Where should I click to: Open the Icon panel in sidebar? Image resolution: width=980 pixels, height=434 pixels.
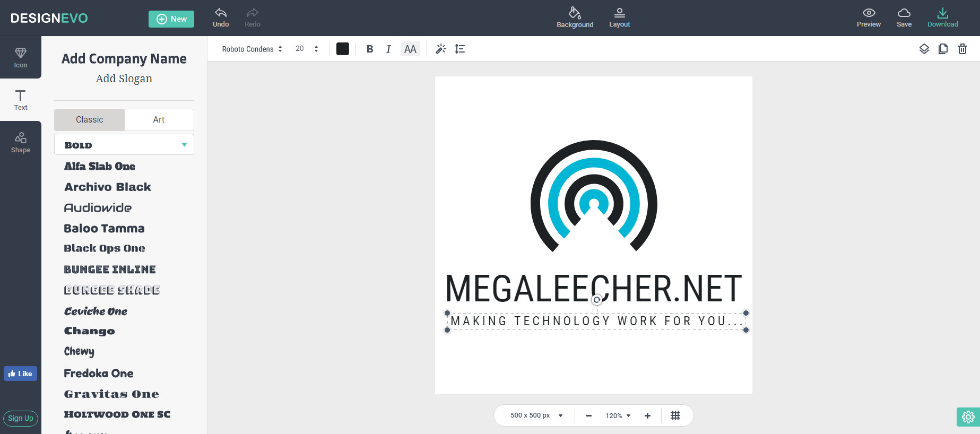coord(21,57)
